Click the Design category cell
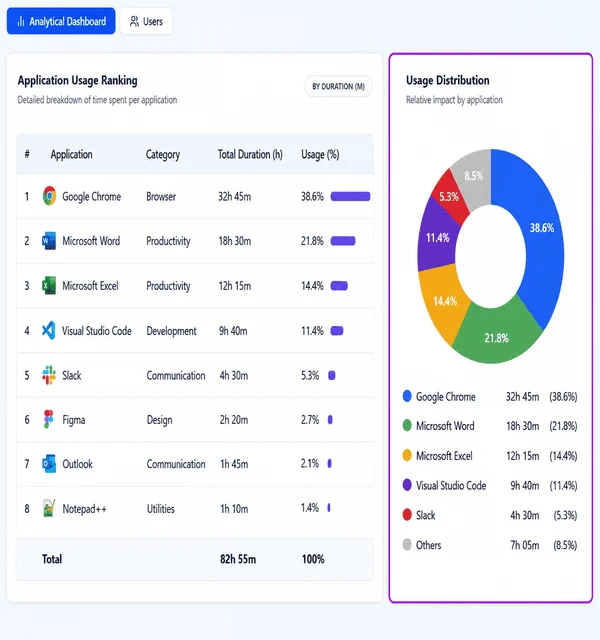This screenshot has height=640, width=600. (x=160, y=420)
